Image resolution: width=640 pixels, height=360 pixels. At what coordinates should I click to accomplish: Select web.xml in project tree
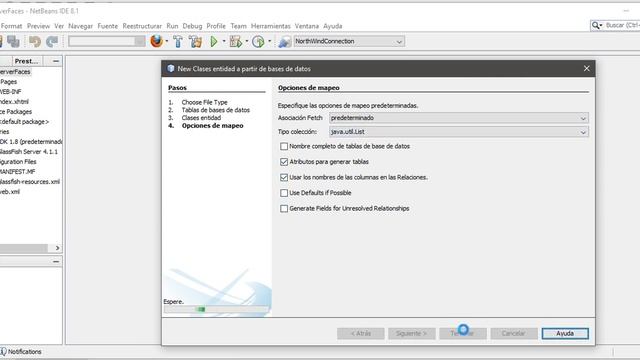pyautogui.click(x=10, y=192)
